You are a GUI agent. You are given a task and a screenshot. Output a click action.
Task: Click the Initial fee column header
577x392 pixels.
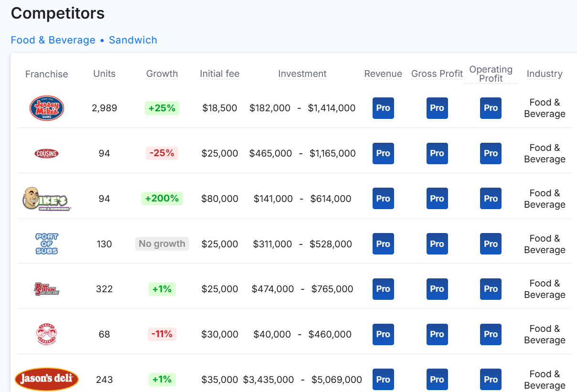(220, 74)
